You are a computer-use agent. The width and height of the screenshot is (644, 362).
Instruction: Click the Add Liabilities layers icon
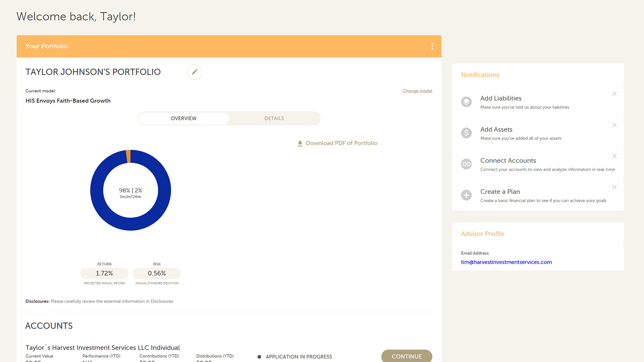point(466,102)
